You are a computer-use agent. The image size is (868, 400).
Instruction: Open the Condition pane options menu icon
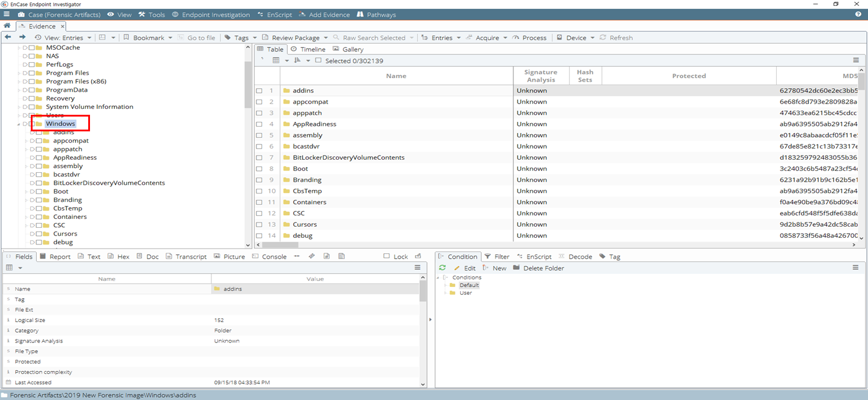856,267
